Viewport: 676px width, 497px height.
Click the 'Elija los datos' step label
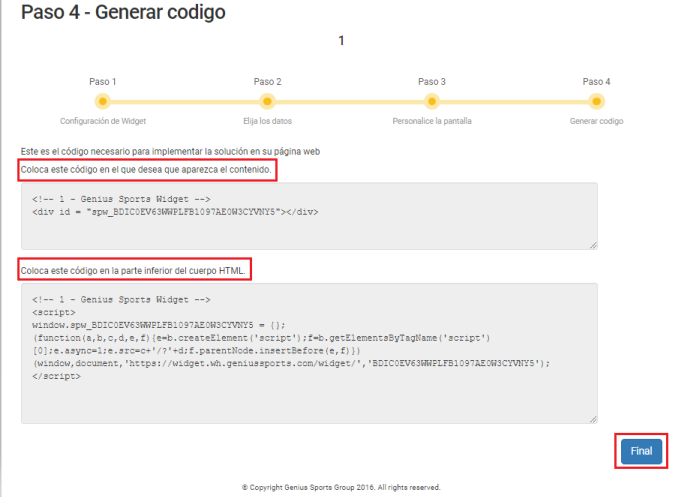(267, 121)
